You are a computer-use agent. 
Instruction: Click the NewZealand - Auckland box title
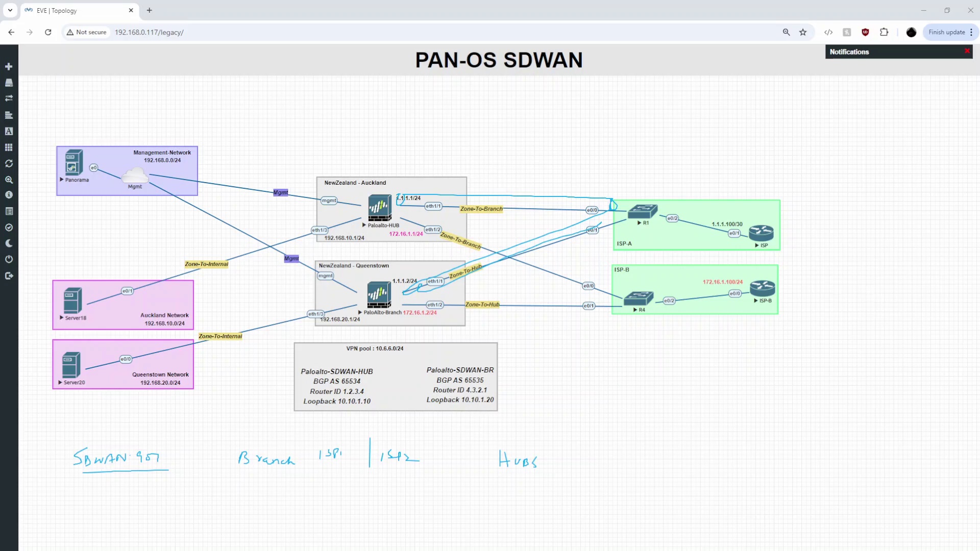tap(355, 183)
